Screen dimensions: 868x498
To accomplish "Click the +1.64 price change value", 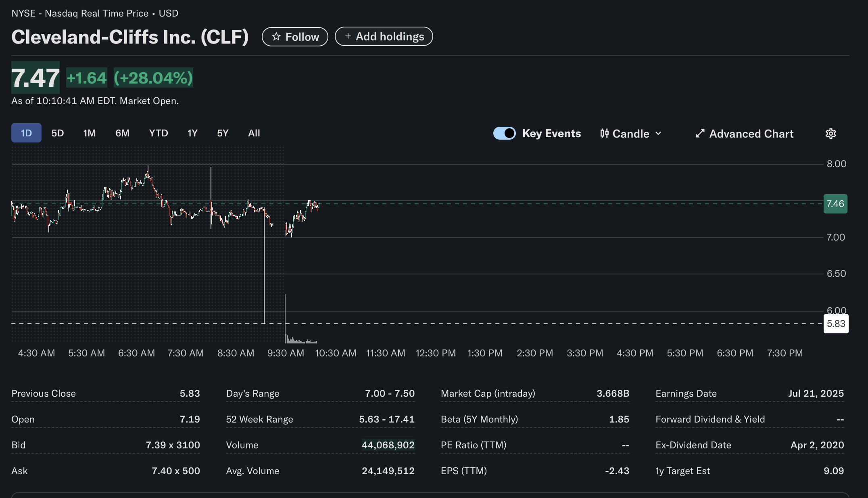I will pyautogui.click(x=87, y=78).
